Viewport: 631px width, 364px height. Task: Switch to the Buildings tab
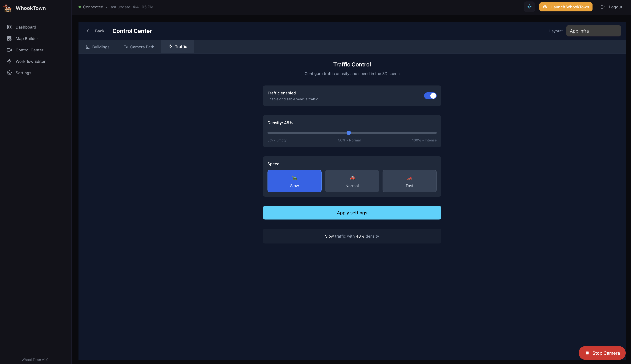click(x=98, y=47)
